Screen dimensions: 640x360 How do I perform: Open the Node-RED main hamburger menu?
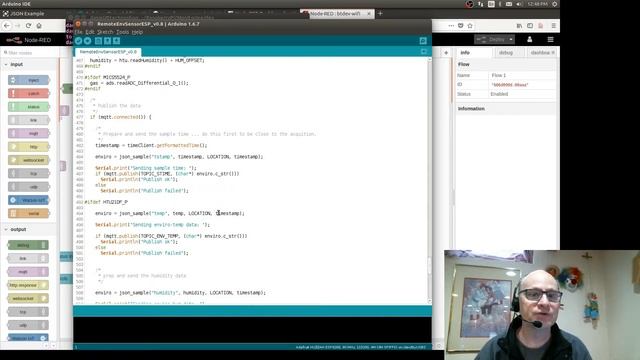(x=550, y=40)
